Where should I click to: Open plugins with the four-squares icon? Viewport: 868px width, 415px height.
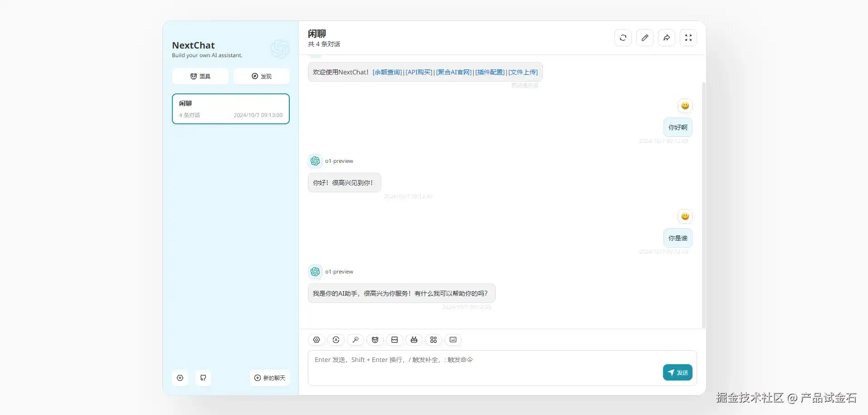tap(434, 340)
